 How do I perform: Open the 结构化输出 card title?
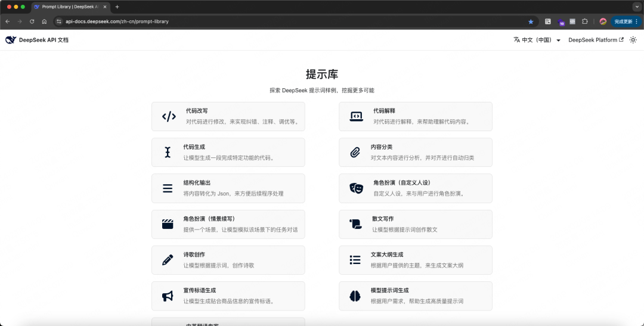(x=197, y=183)
